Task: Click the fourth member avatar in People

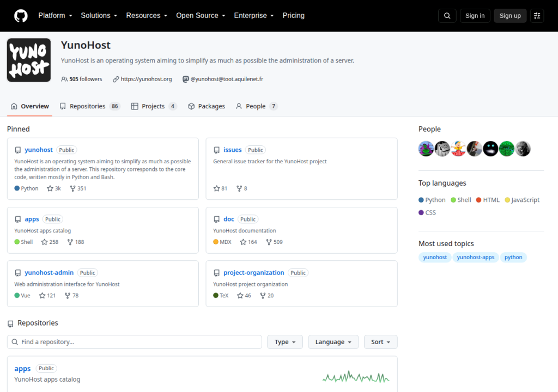Action: 475,149
